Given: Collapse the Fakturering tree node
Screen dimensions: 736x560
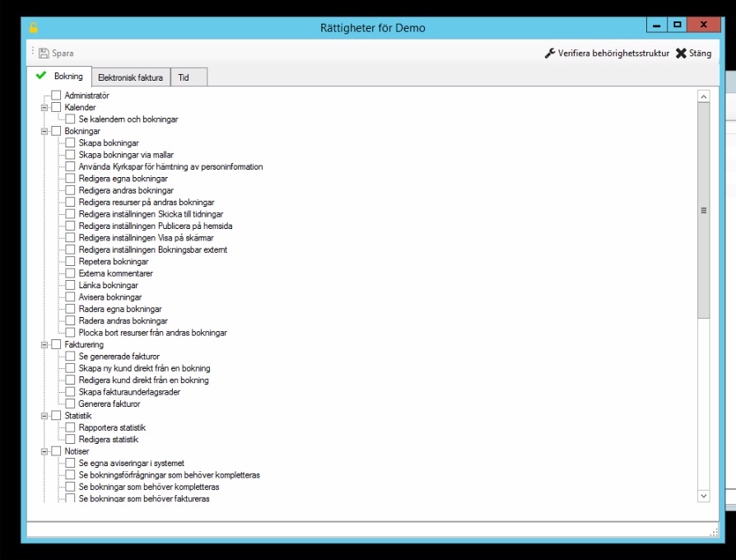Looking at the screenshot, I should pos(44,344).
